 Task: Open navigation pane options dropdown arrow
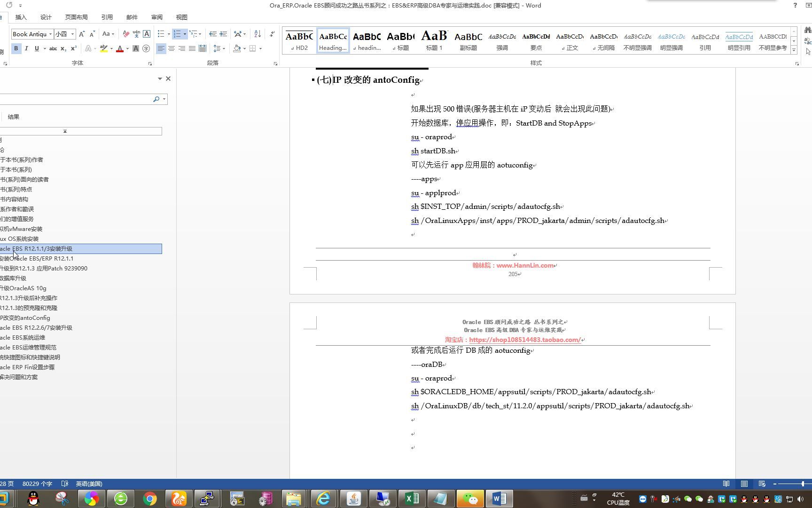pyautogui.click(x=160, y=79)
